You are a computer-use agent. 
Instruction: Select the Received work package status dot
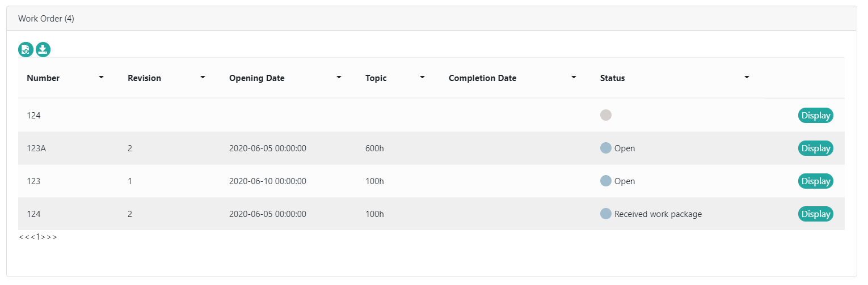pos(605,214)
